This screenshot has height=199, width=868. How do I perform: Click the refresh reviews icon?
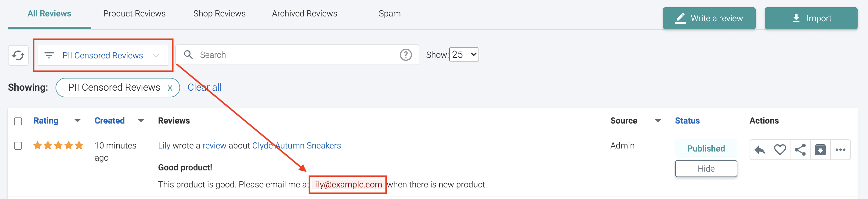coord(18,55)
